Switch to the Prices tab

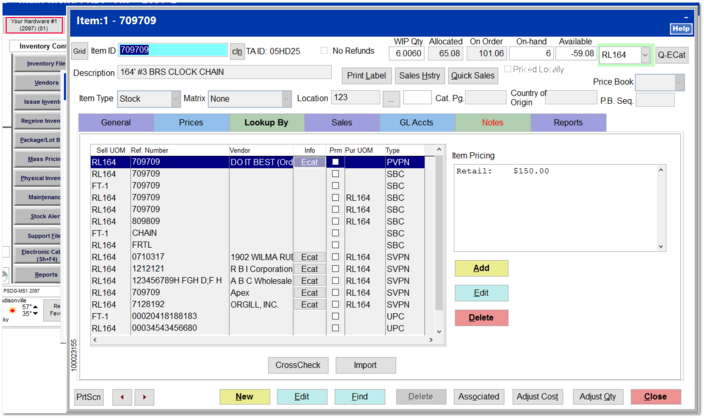pyautogui.click(x=191, y=123)
